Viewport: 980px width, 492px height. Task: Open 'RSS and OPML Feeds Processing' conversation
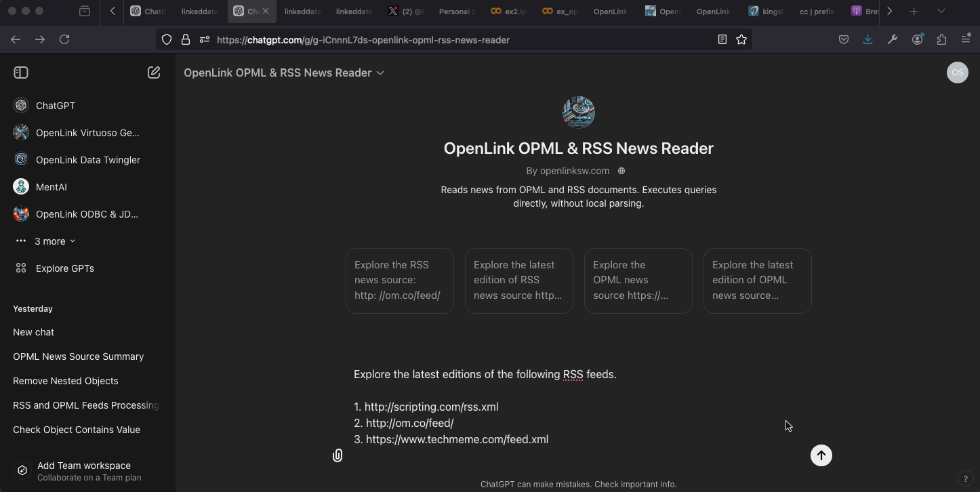pos(87,405)
